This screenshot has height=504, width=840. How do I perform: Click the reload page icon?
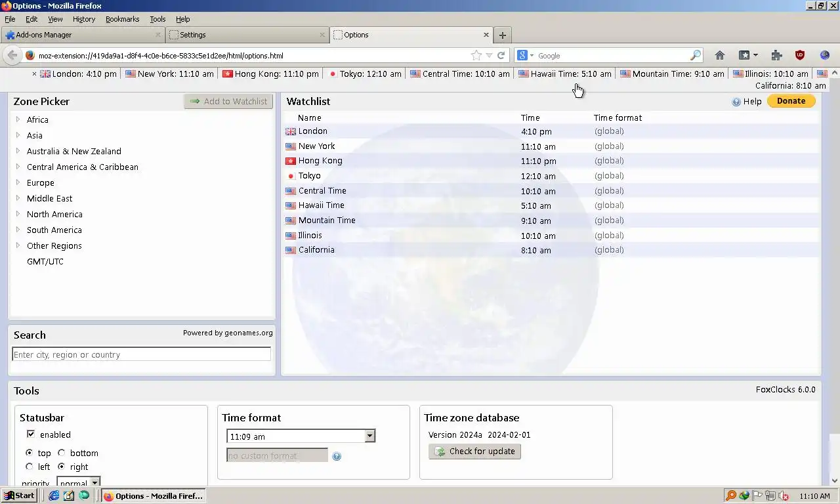click(x=501, y=56)
